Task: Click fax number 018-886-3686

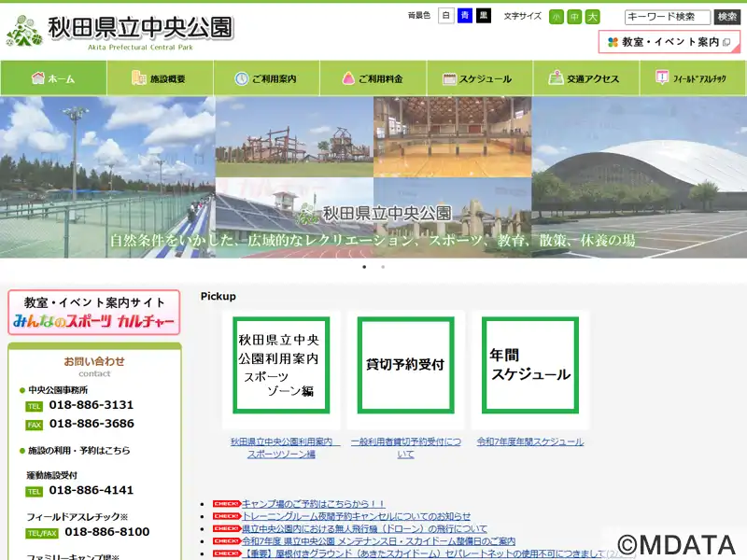Action: (x=92, y=424)
